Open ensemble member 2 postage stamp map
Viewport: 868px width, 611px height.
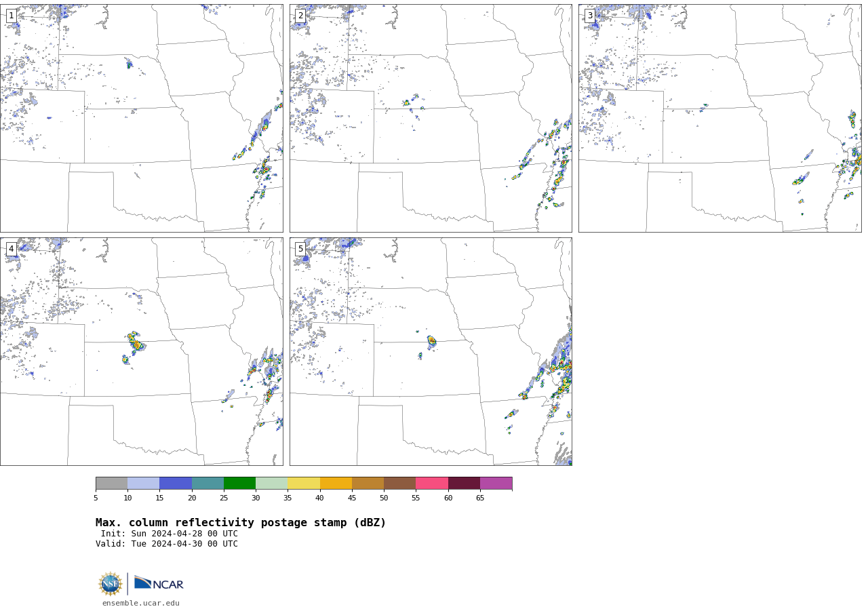coord(431,118)
